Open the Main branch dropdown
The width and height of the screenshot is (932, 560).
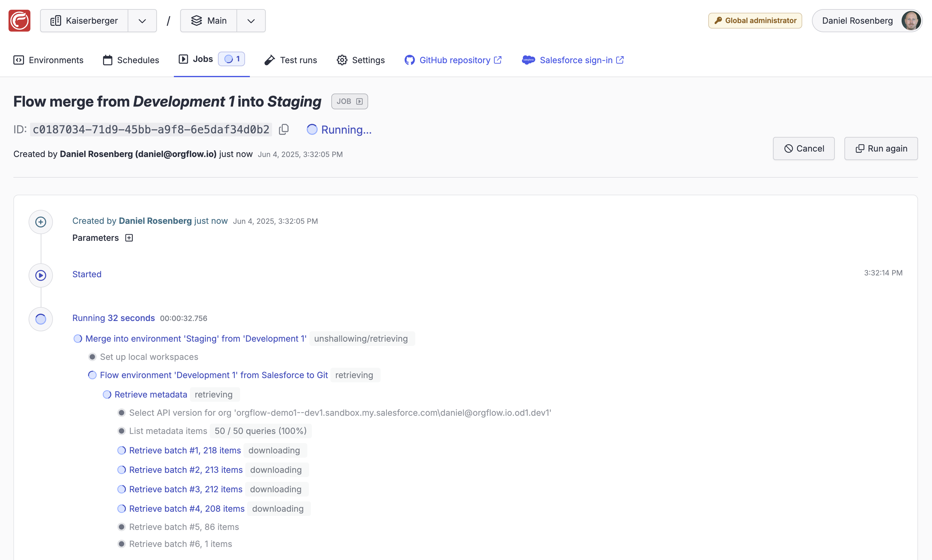[x=251, y=20]
